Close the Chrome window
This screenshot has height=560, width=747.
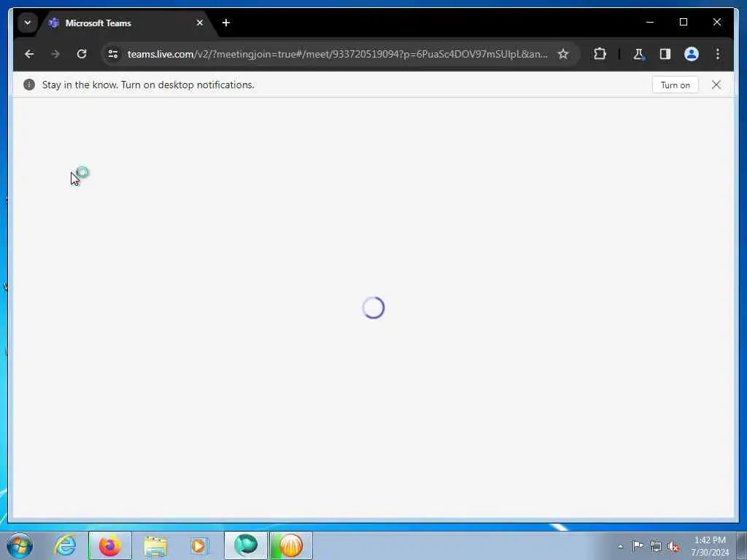coord(716,22)
